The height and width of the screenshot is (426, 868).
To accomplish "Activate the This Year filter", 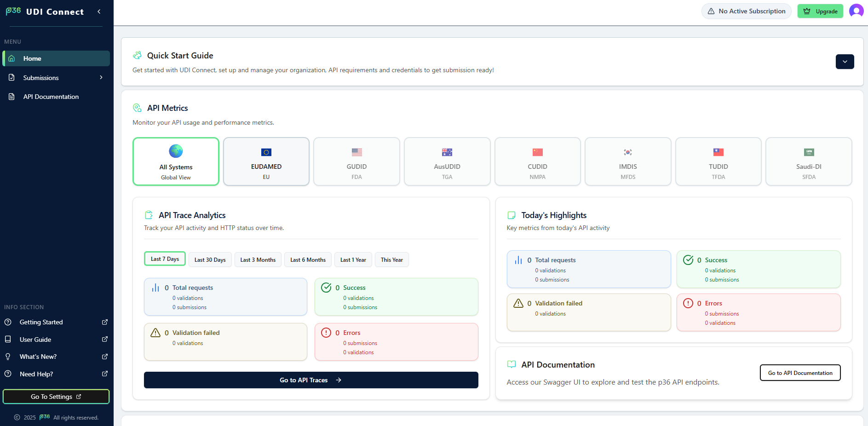I will [x=391, y=259].
